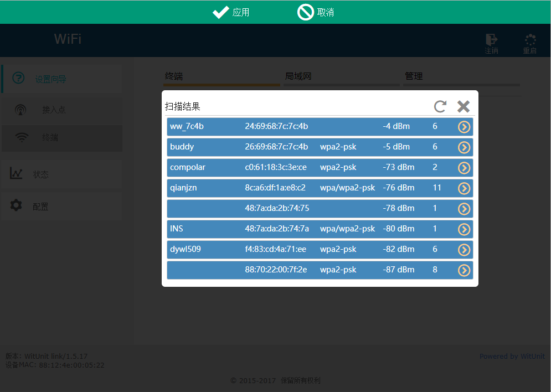This screenshot has width=551, height=392.
Task: Open 接入点 access point menu item
Action: click(x=62, y=110)
